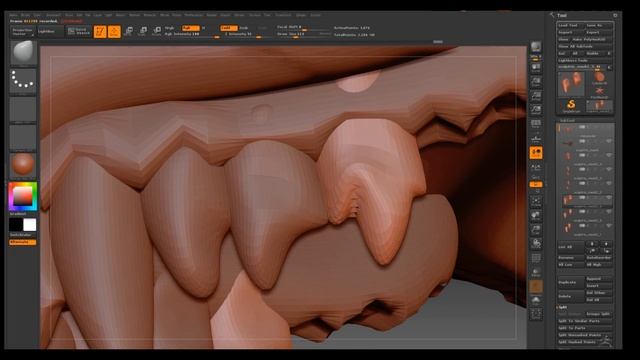Activate Quick Sketch mode

tap(78, 31)
